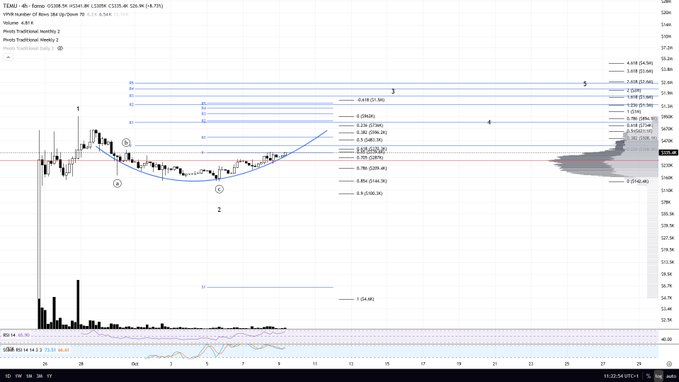Toggle percent scale mode
The width and height of the screenshot is (679, 382).
(x=648, y=376)
